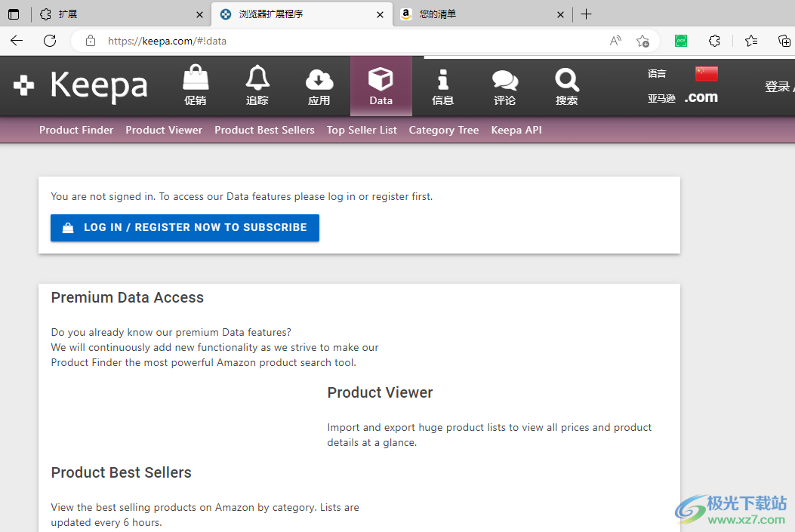Open Product Viewer submenu item
Viewport: 795px width, 532px height.
[x=164, y=131]
